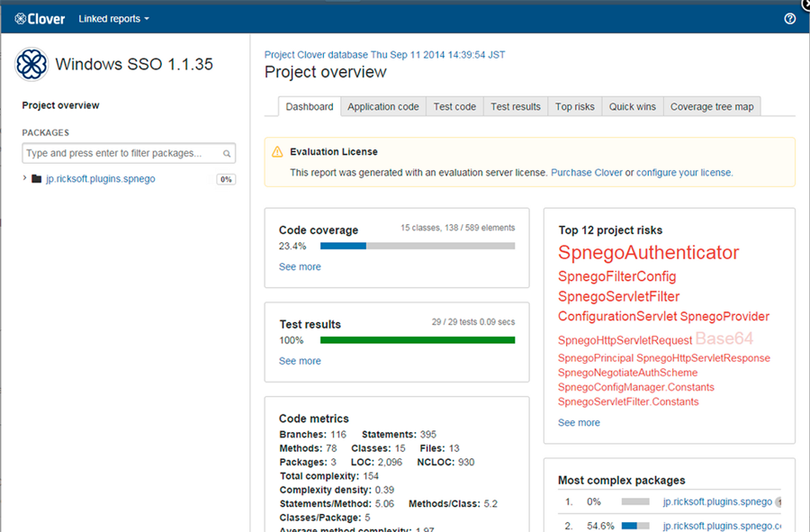The image size is (810, 532).
Task: Click See more under Code coverage
Action: coord(300,267)
